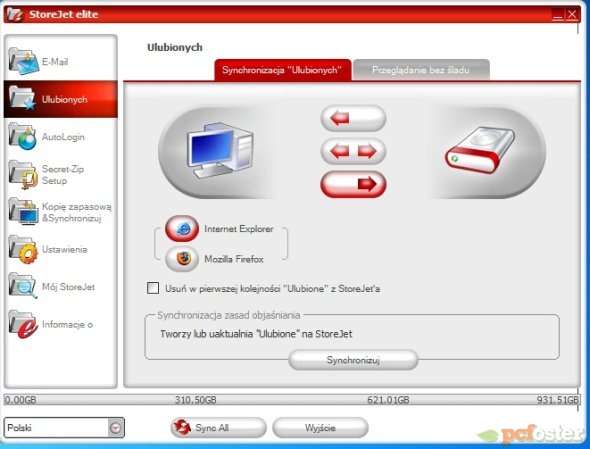Choose right arrow sync to StoreJet
The image size is (590, 449).
353,184
